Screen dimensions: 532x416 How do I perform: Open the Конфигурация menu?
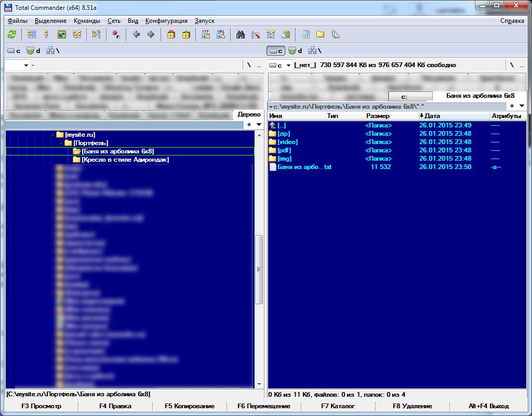(x=166, y=21)
